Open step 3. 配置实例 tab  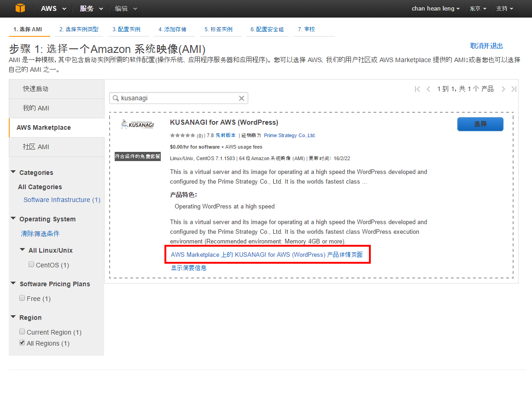point(126,29)
